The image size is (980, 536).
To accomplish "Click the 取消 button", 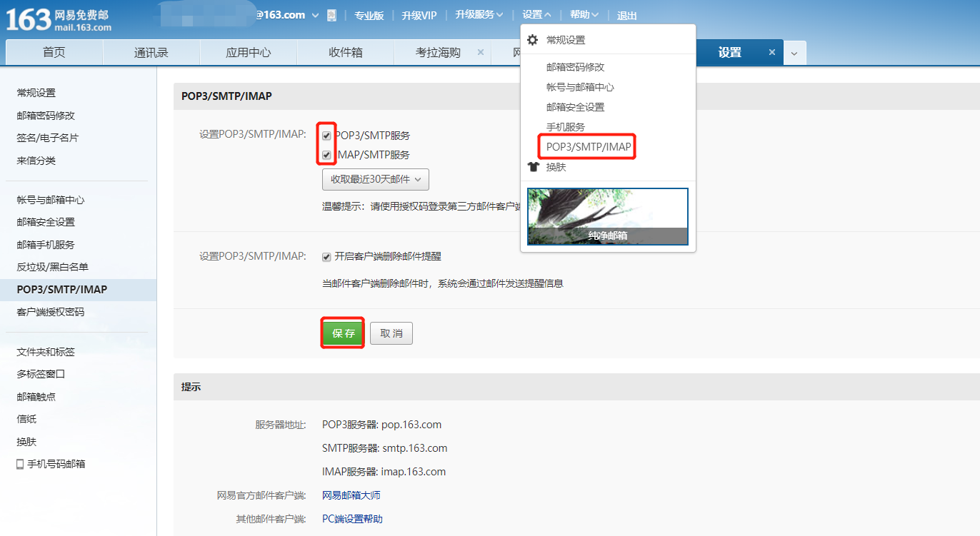I will (x=391, y=333).
